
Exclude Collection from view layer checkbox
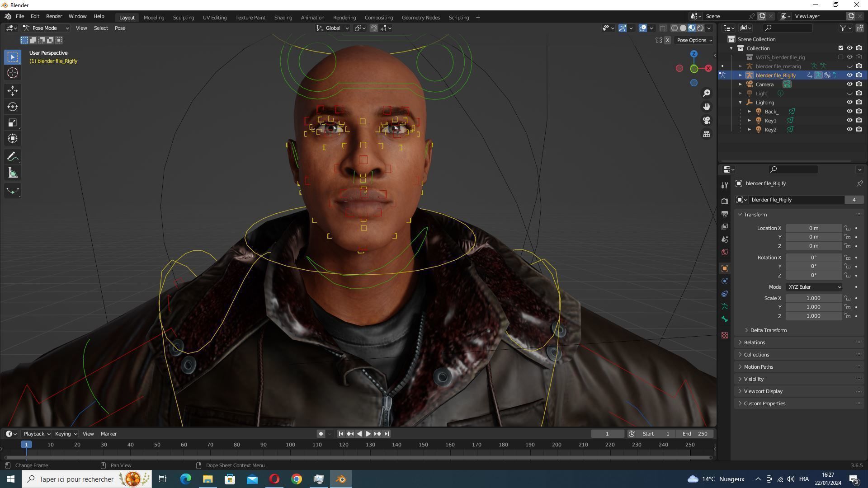pyautogui.click(x=840, y=48)
